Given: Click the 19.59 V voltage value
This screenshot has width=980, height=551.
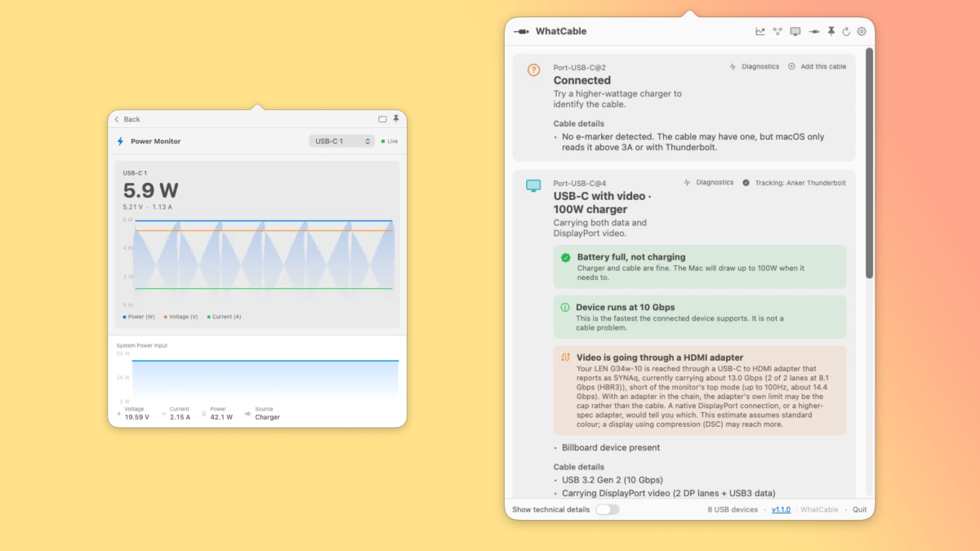Looking at the screenshot, I should point(136,417).
